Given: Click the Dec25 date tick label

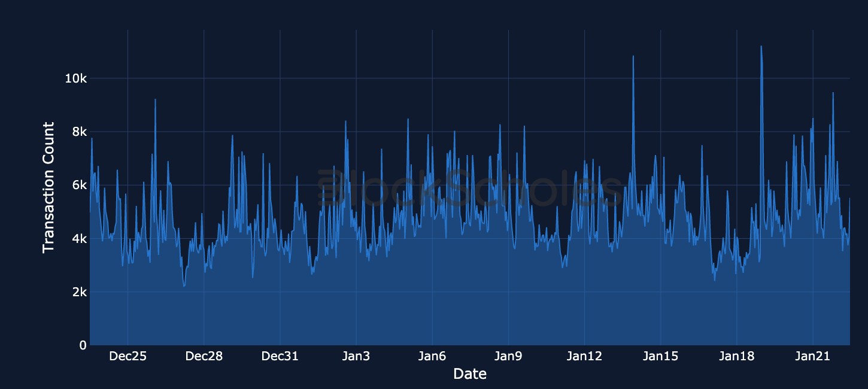Looking at the screenshot, I should 128,357.
